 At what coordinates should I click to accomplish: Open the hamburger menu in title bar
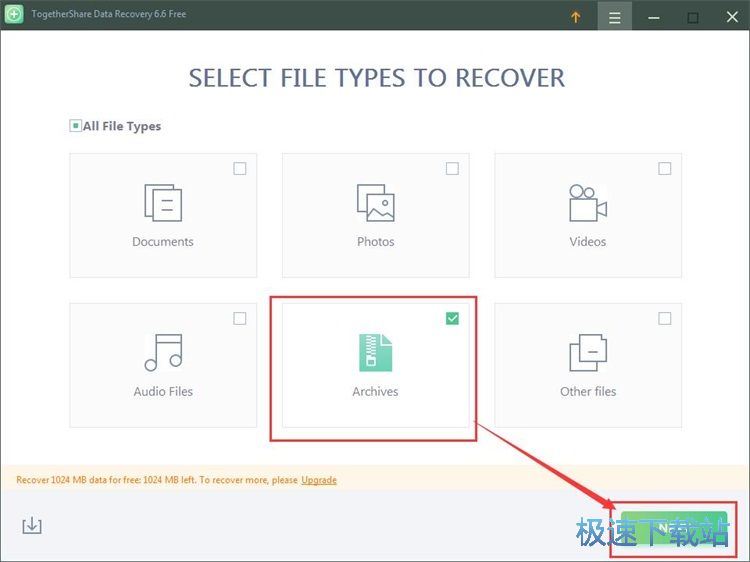[x=615, y=17]
